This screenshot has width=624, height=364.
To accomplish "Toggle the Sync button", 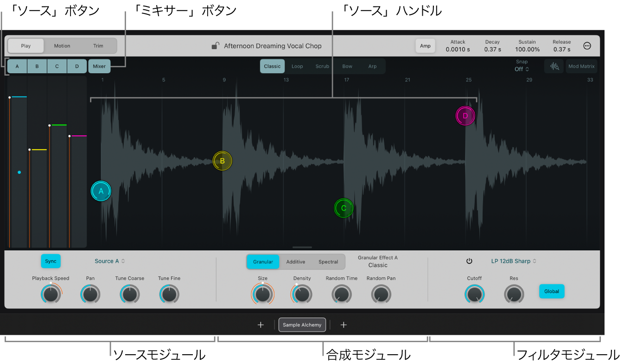I will point(51,261).
